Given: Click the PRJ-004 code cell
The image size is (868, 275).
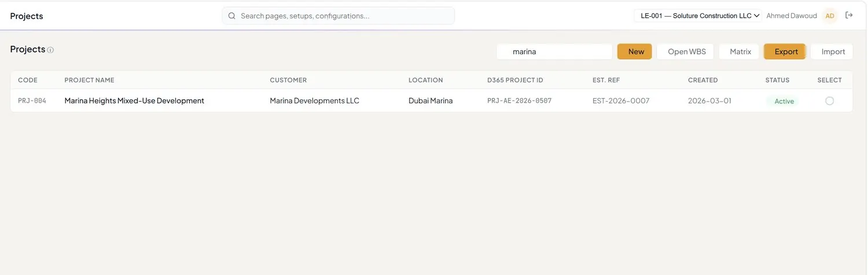Looking at the screenshot, I should coord(32,101).
